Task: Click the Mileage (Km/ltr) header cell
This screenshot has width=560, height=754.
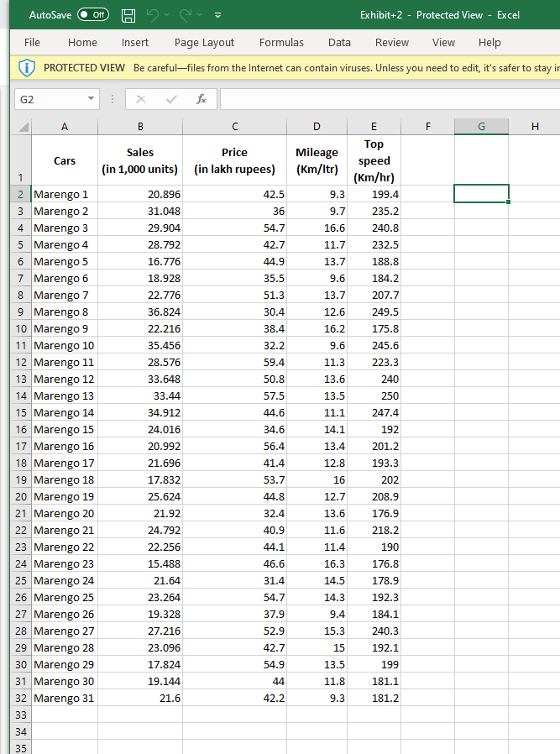Action: [317, 160]
